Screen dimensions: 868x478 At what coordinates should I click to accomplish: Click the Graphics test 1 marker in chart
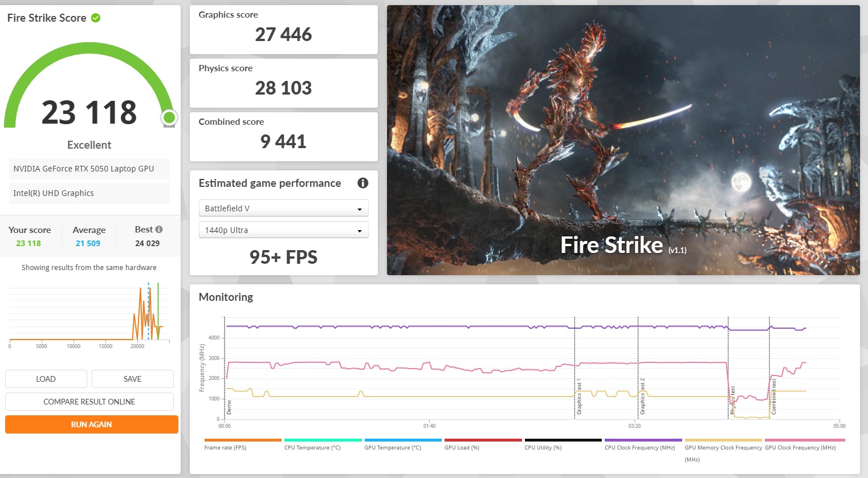[x=578, y=397]
